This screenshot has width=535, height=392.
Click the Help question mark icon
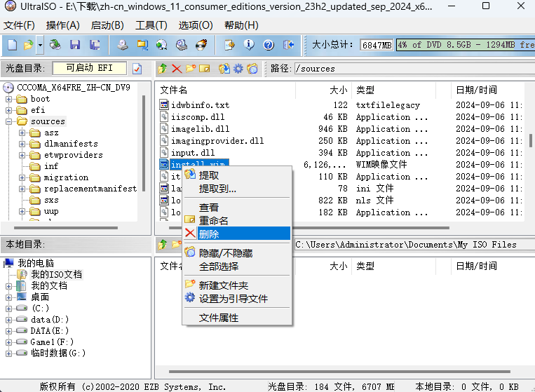coord(269,45)
